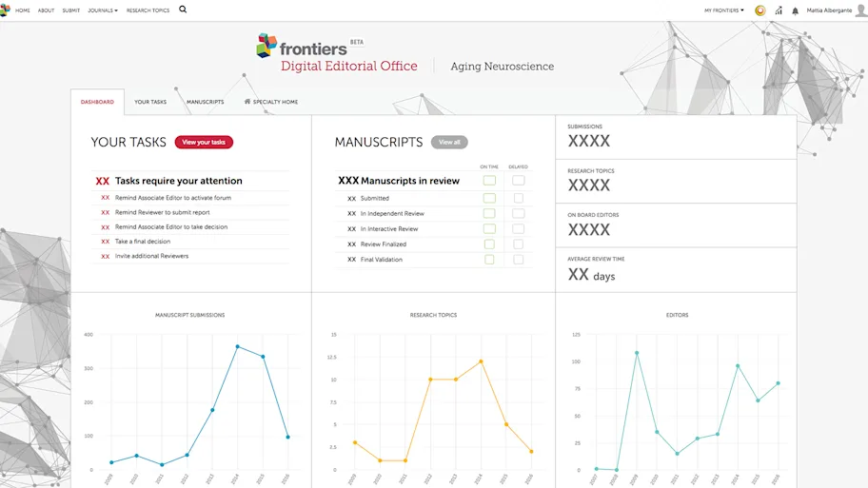Open Research Topics in the top menu
868x488 pixels.
[x=148, y=10]
